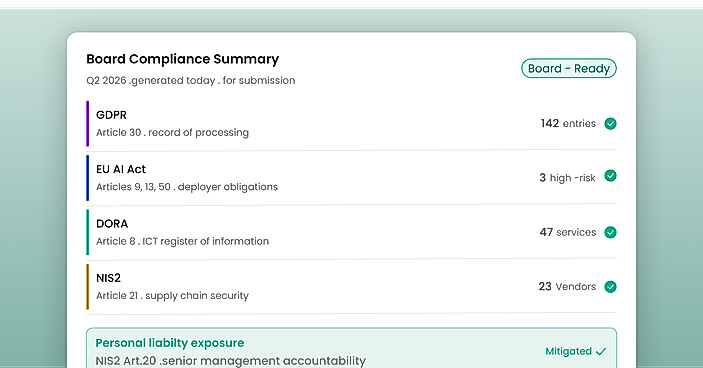Click the green checkmark next to 47 services
Screen dimensions: 703x368
[x=610, y=232]
